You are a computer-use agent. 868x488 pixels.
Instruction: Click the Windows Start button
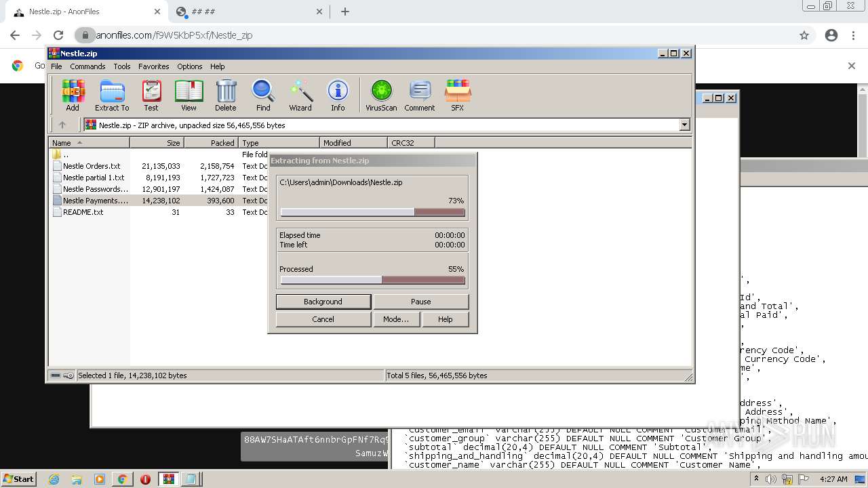(18, 479)
